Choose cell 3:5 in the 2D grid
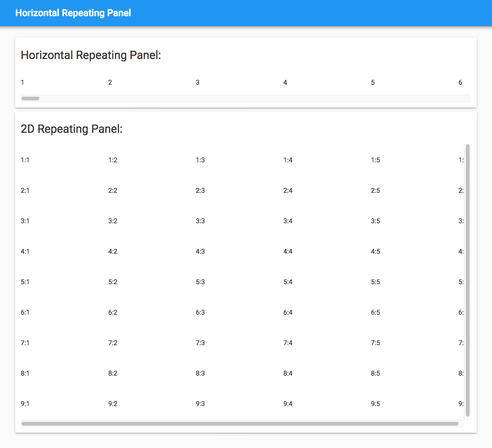 (x=375, y=221)
